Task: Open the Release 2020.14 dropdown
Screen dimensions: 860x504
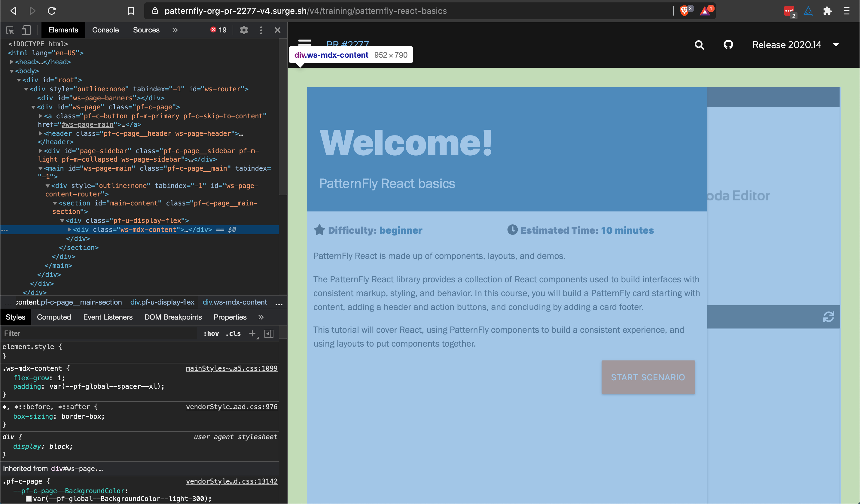Action: click(x=795, y=45)
